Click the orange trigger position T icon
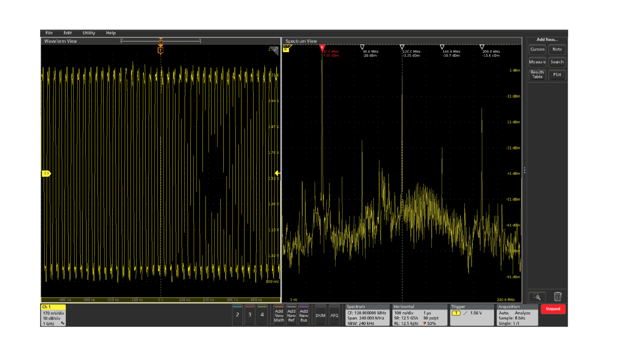This screenshot has width=644, height=340. [x=160, y=50]
